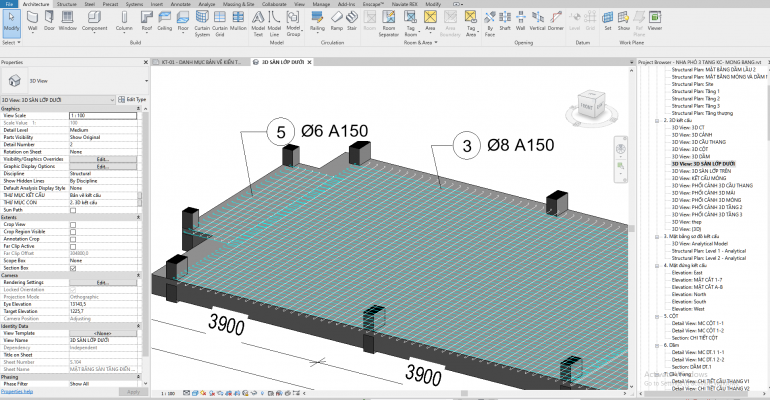Uncheck the Section Box checkbox
Image resolution: width=770 pixels, height=400 pixels.
pyautogui.click(x=73, y=268)
